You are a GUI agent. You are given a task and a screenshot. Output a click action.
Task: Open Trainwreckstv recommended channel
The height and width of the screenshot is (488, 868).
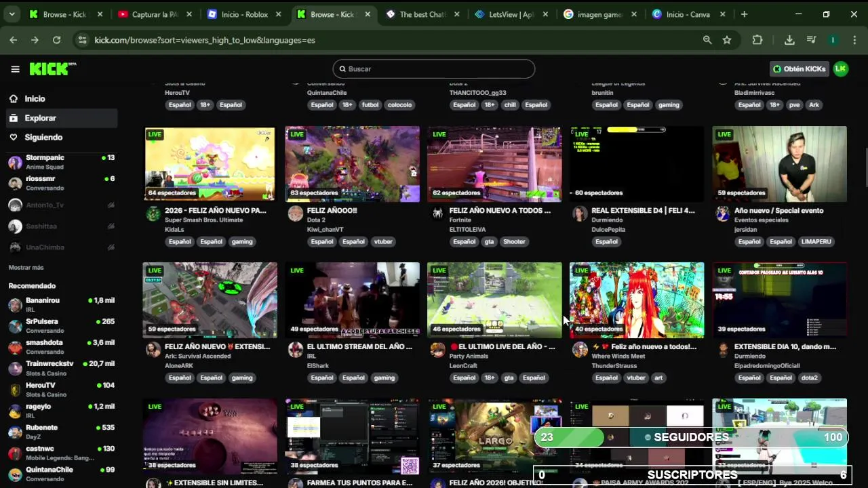(x=61, y=368)
